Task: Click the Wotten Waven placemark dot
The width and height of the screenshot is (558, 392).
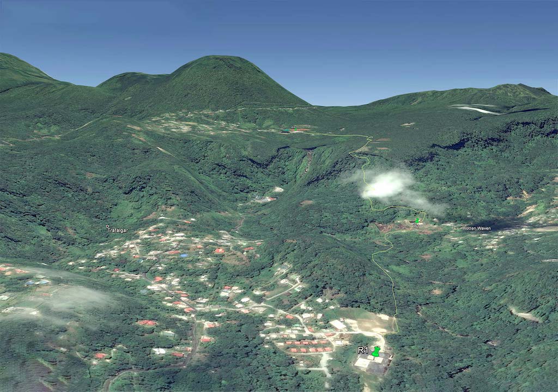Action: coord(462,225)
